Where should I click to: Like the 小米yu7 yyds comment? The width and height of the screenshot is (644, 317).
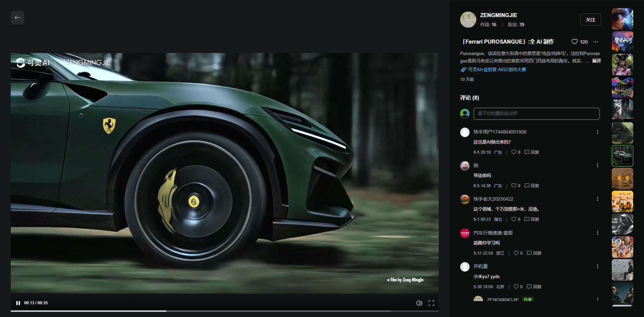pyautogui.click(x=516, y=286)
